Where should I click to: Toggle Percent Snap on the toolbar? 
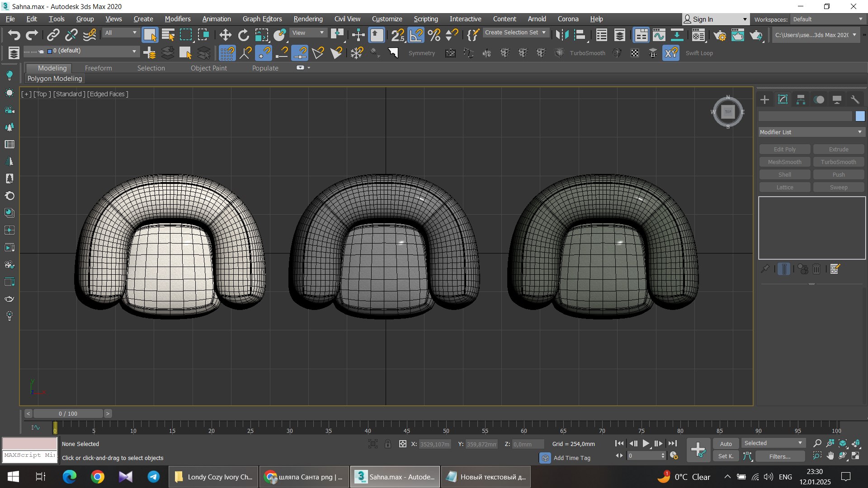pos(434,35)
